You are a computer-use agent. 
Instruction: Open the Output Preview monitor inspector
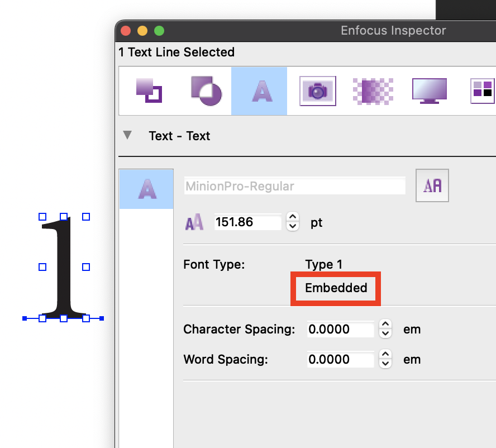click(x=429, y=90)
